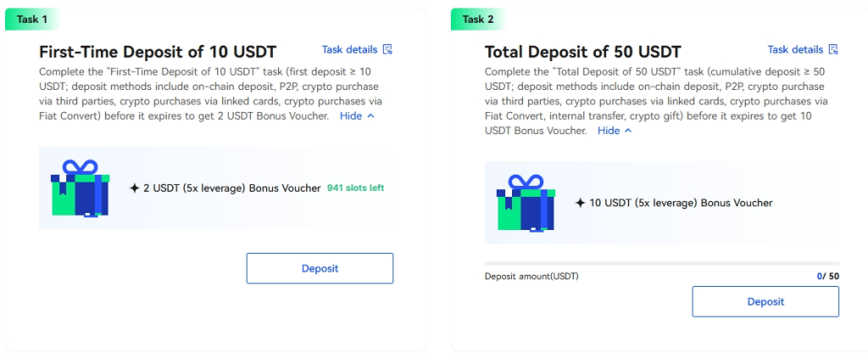The width and height of the screenshot is (868, 359).
Task: Click the gift box in Task 1
Action: (80, 188)
